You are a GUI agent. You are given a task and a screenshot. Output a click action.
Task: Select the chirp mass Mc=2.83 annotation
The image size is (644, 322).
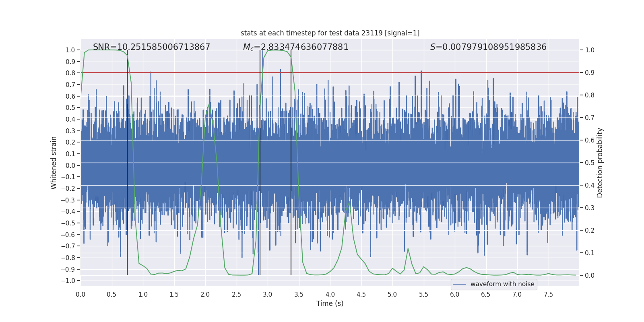295,47
